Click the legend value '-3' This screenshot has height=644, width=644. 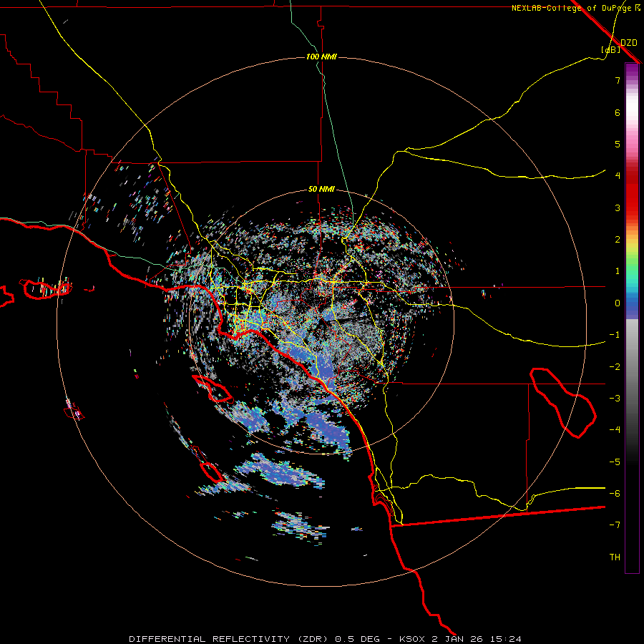pos(615,398)
